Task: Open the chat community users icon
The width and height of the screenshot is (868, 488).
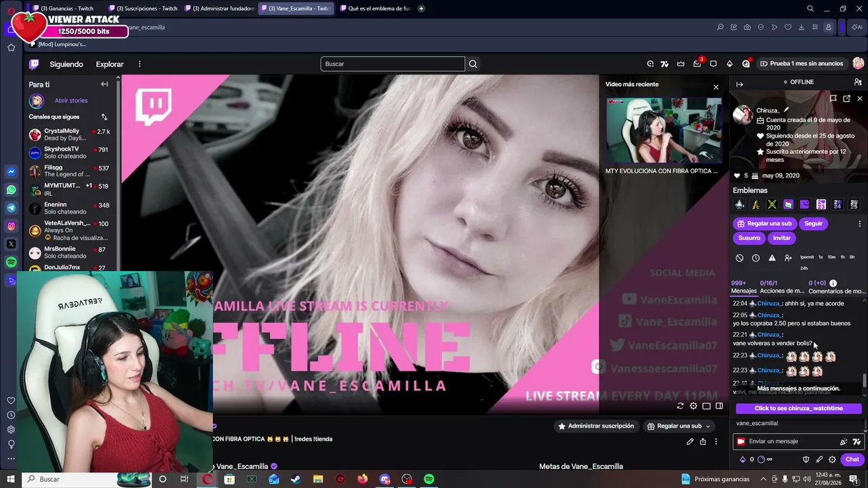Action: (858, 82)
